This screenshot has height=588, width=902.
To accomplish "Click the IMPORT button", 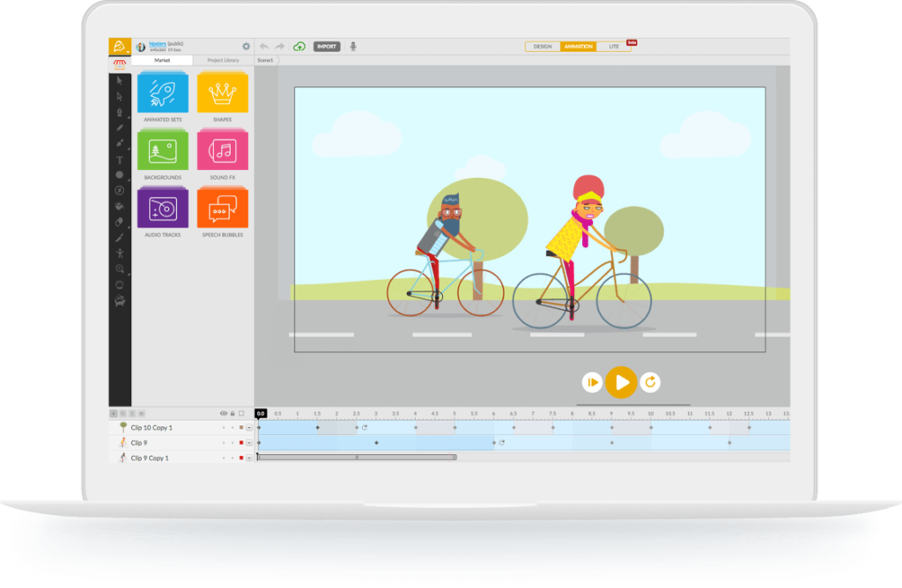I will (x=327, y=46).
